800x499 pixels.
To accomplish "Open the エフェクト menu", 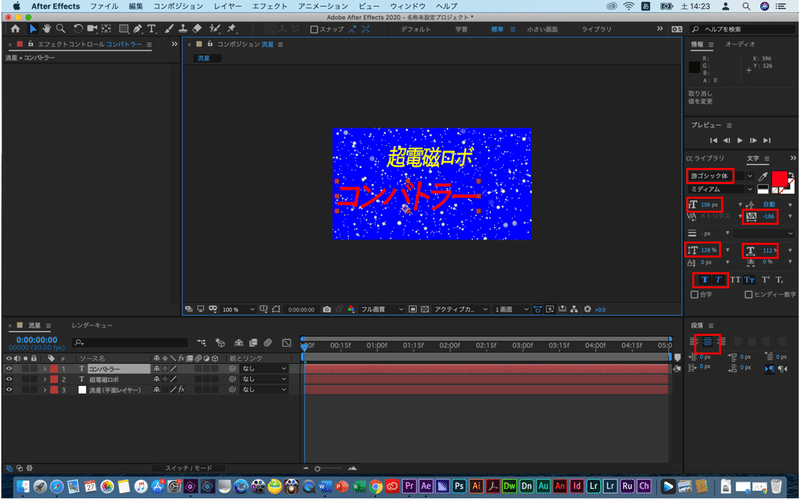I will [x=269, y=6].
